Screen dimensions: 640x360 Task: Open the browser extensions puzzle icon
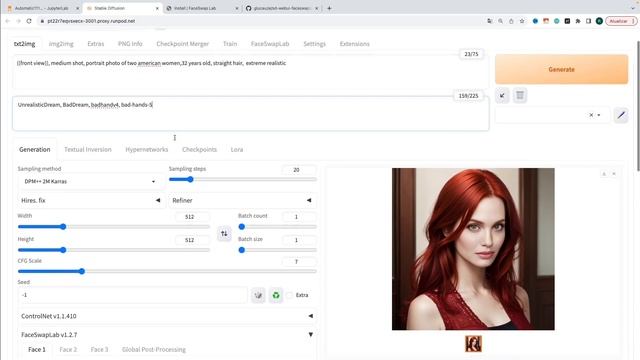click(x=578, y=21)
